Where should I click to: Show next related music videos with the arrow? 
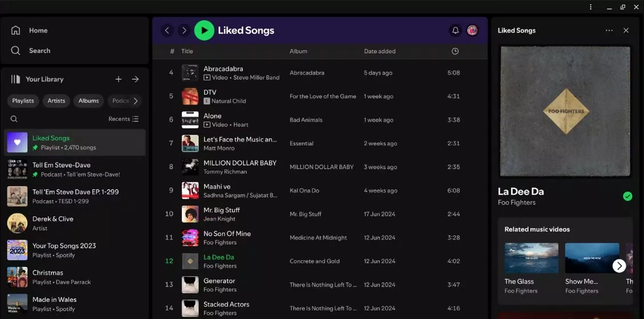(619, 265)
